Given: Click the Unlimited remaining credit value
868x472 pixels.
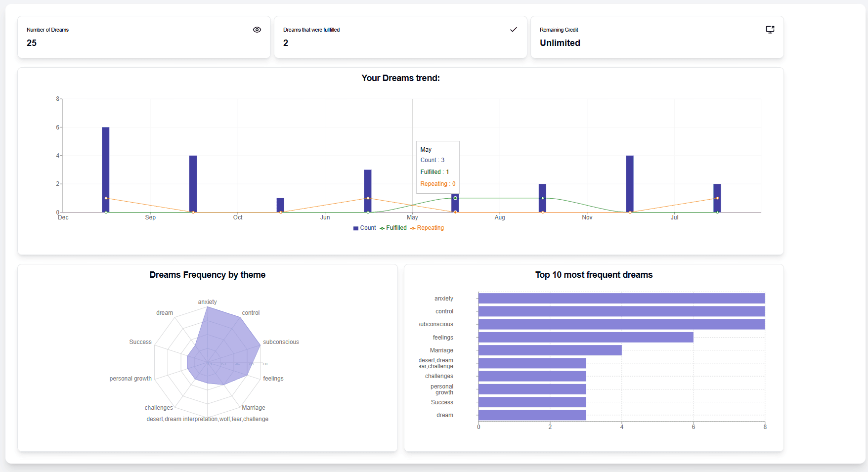Looking at the screenshot, I should 560,43.
